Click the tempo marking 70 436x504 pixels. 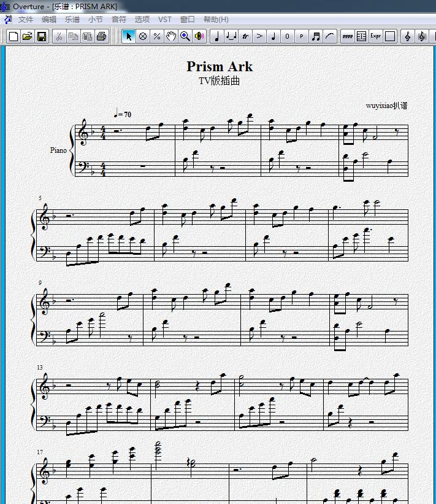click(x=123, y=114)
